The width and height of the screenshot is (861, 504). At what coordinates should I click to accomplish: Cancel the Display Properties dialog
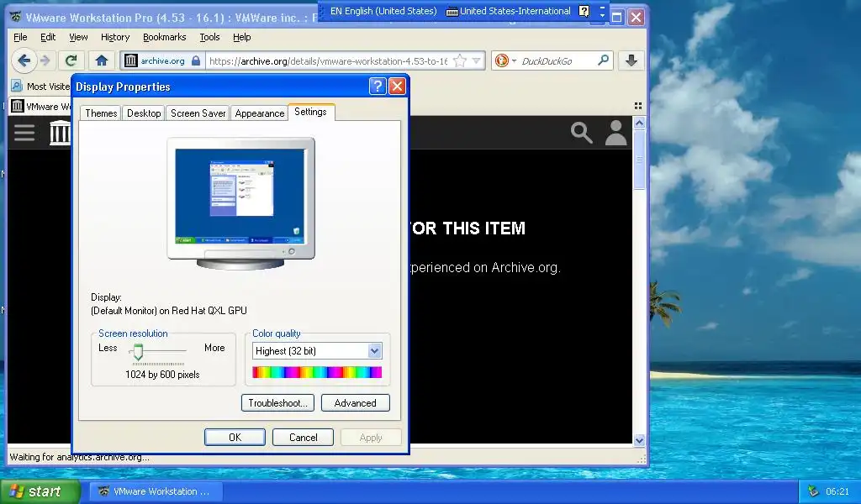click(303, 437)
